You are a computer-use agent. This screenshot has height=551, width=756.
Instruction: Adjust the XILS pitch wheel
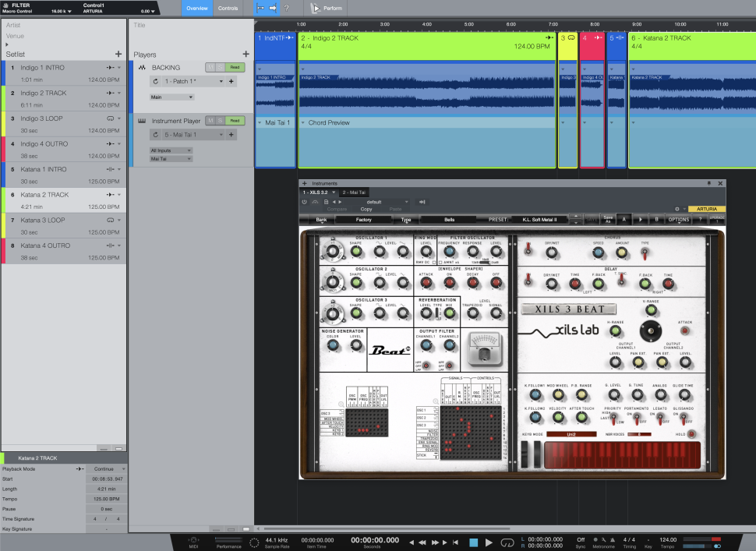[x=525, y=454]
